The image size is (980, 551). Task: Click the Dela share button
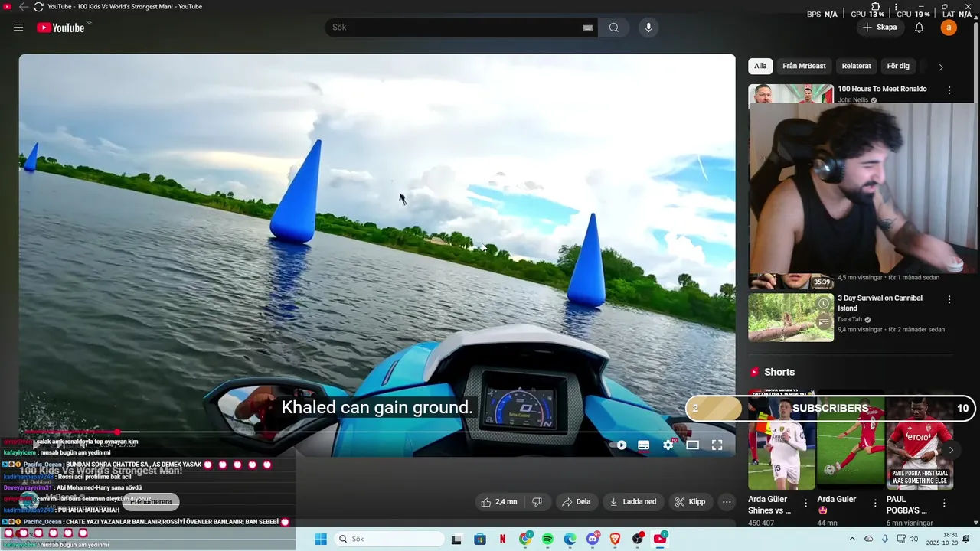[577, 502]
